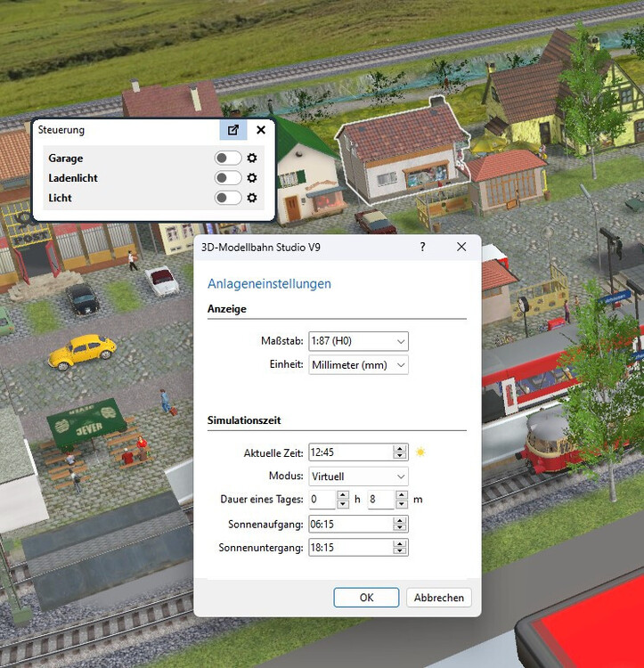Open settings gear for Licht

click(x=252, y=198)
